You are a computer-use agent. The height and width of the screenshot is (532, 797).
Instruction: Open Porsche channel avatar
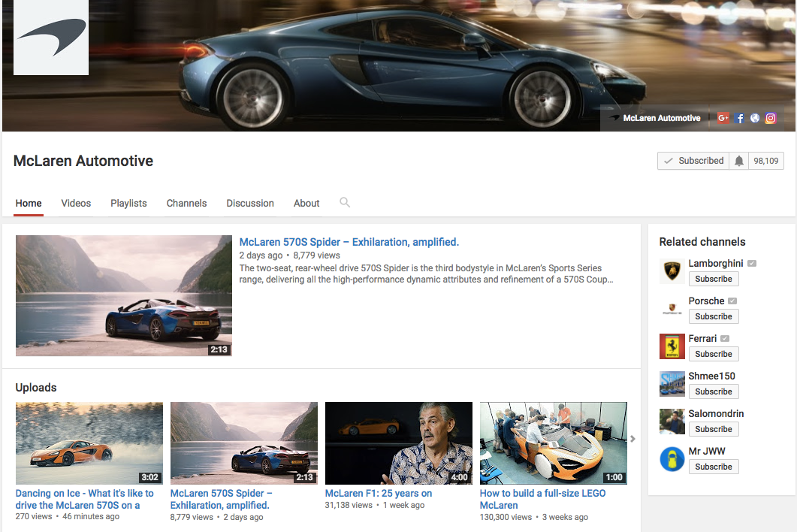[x=672, y=309]
